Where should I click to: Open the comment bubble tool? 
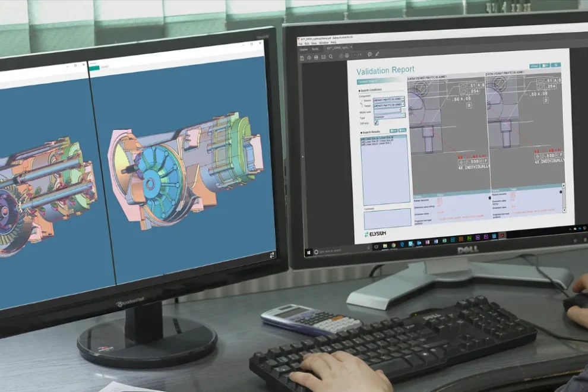coord(369,55)
